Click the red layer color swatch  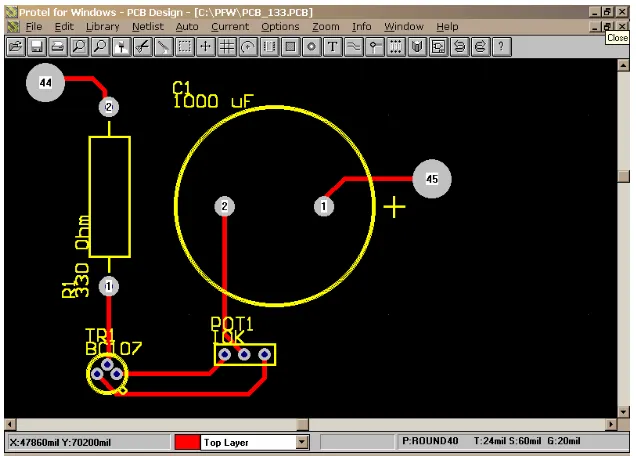[x=187, y=442]
